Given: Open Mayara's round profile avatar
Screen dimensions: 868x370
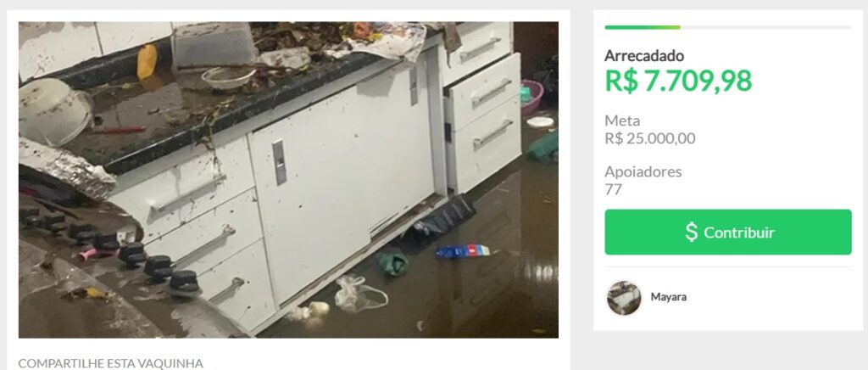Looking at the screenshot, I should [624, 297].
